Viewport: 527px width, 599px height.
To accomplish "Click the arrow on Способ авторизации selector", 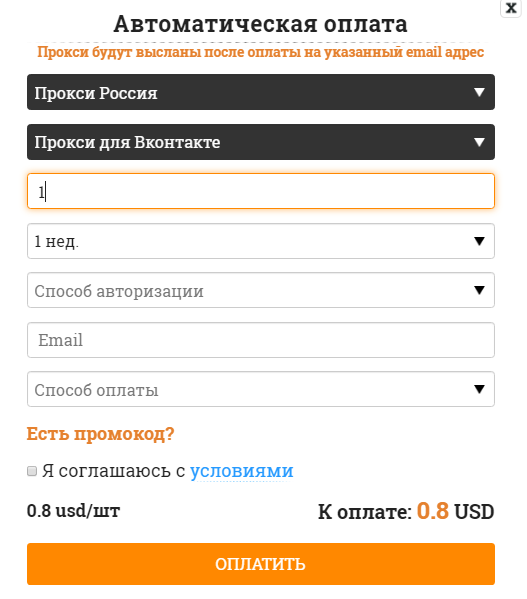I will (479, 290).
